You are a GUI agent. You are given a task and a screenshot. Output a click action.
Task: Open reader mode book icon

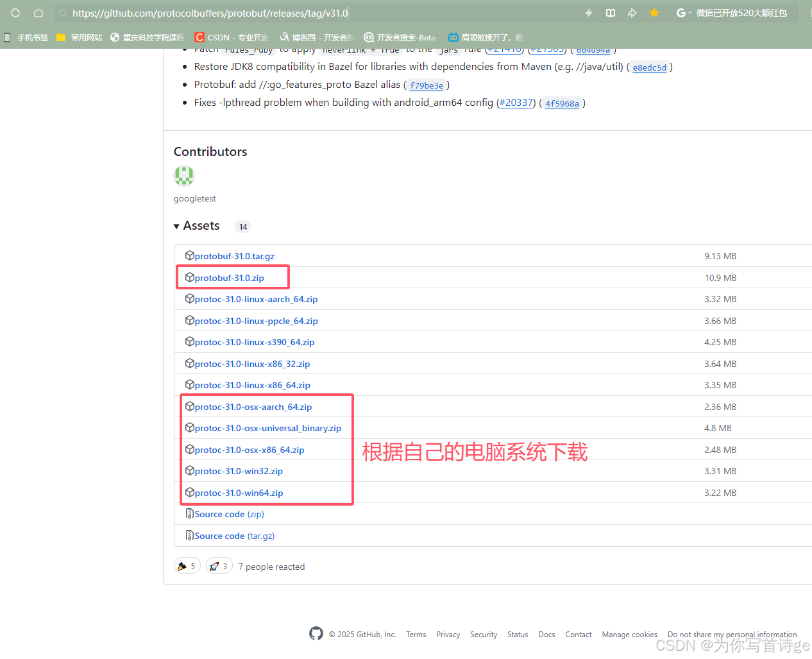[611, 13]
